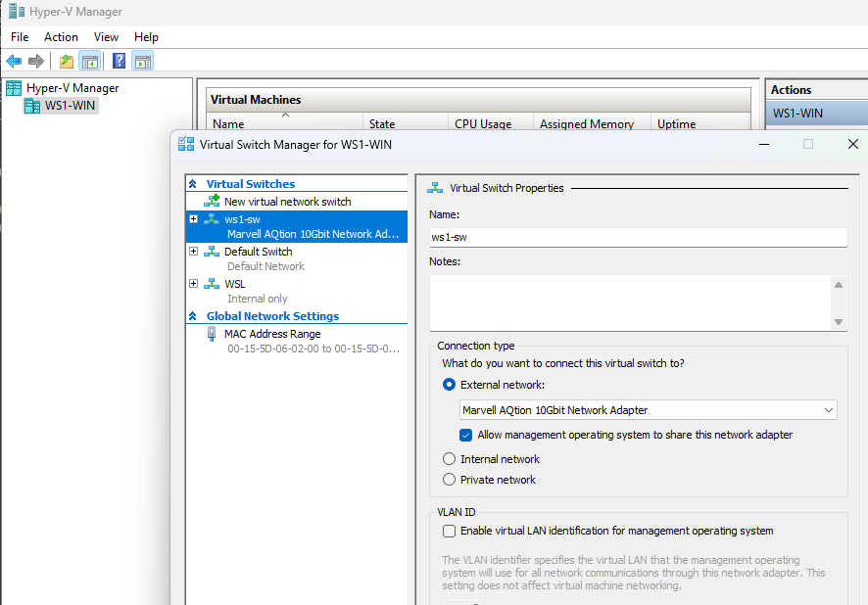Open Help via the question mark icon
This screenshot has height=605, width=868.
119,62
